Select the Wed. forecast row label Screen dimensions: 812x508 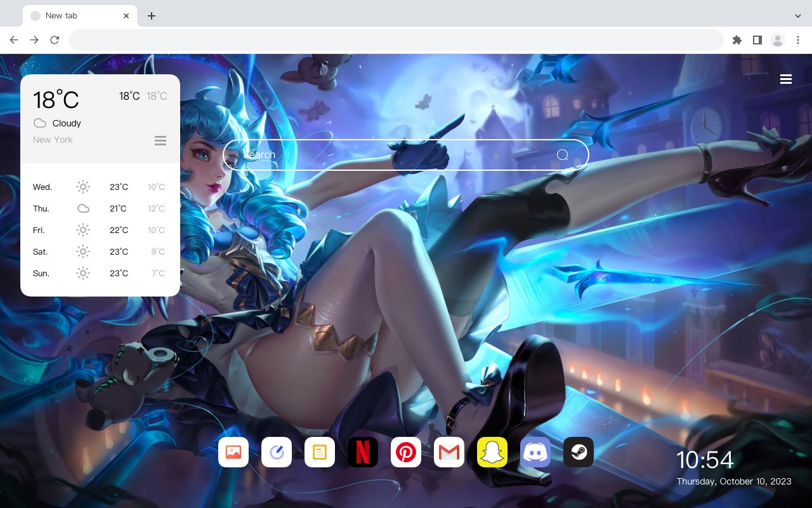click(x=43, y=187)
